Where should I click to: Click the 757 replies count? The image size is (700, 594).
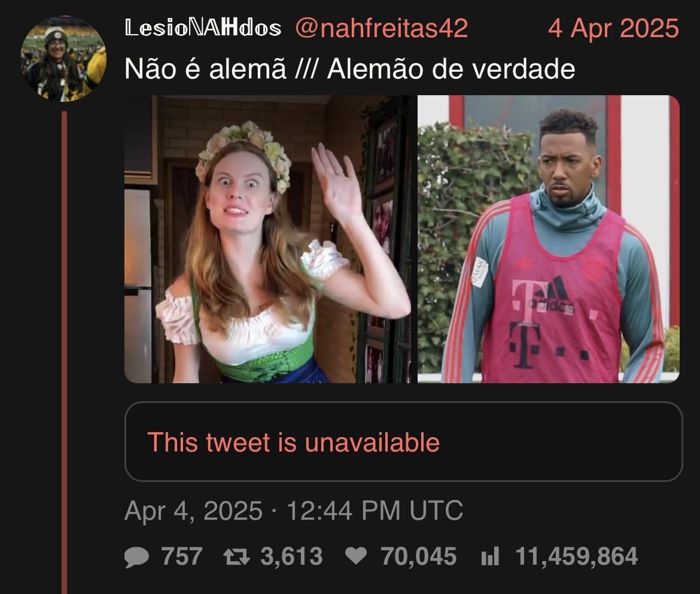[182, 556]
